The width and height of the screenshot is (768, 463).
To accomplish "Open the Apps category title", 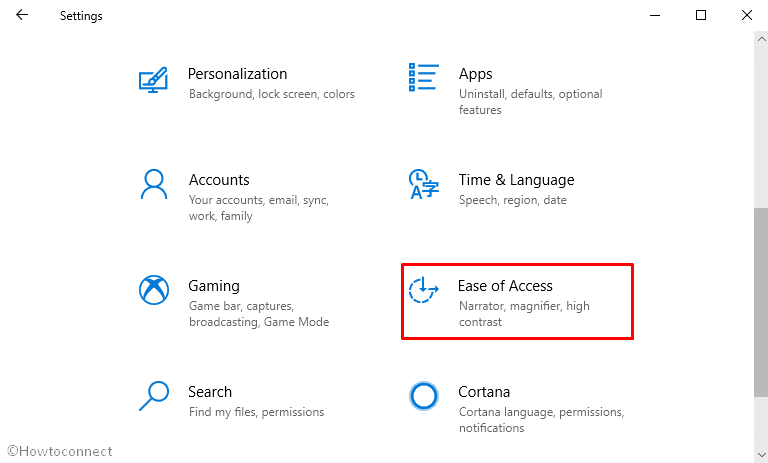I will [476, 74].
